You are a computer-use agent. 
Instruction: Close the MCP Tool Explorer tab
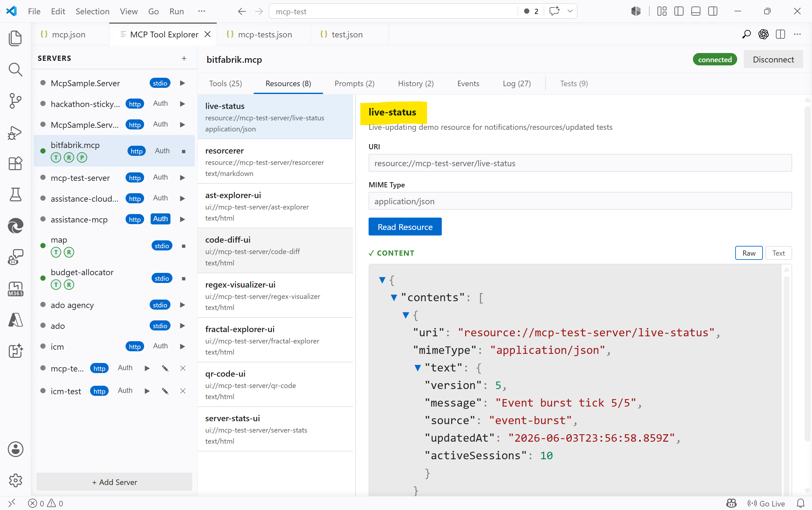point(208,34)
